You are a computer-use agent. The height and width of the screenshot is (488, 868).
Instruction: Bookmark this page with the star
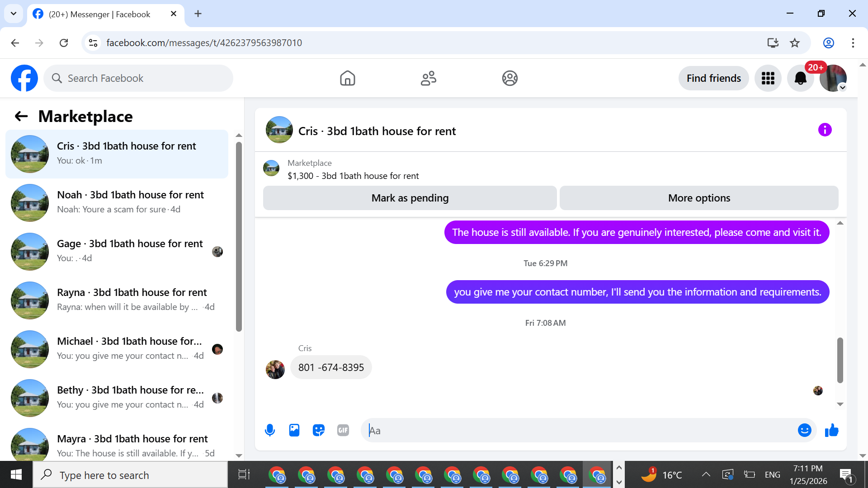(x=795, y=43)
